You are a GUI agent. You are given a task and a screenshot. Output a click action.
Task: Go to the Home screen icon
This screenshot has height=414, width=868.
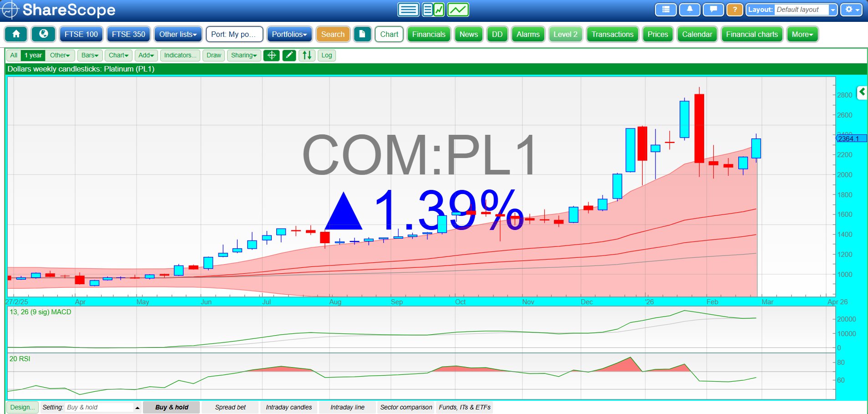(16, 34)
